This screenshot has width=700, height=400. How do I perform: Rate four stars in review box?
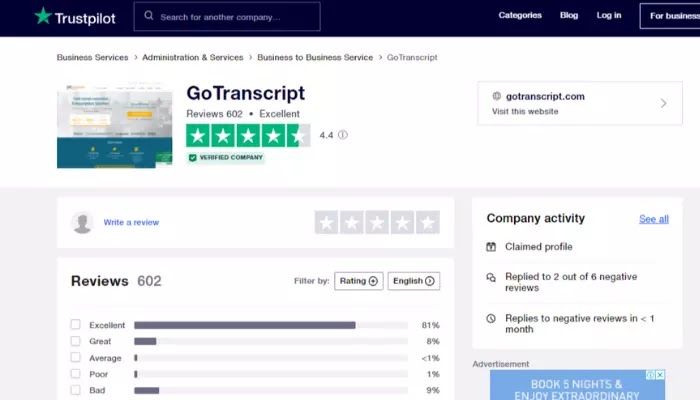(402, 222)
